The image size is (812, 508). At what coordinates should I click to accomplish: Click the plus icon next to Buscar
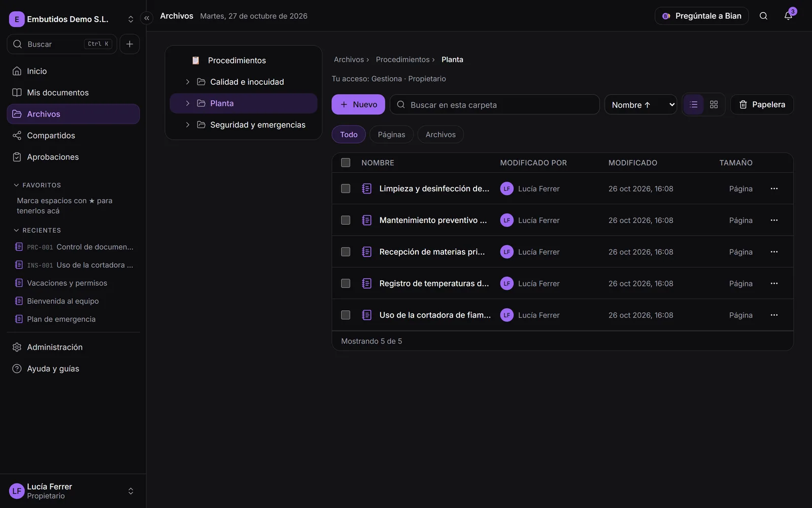tap(129, 44)
